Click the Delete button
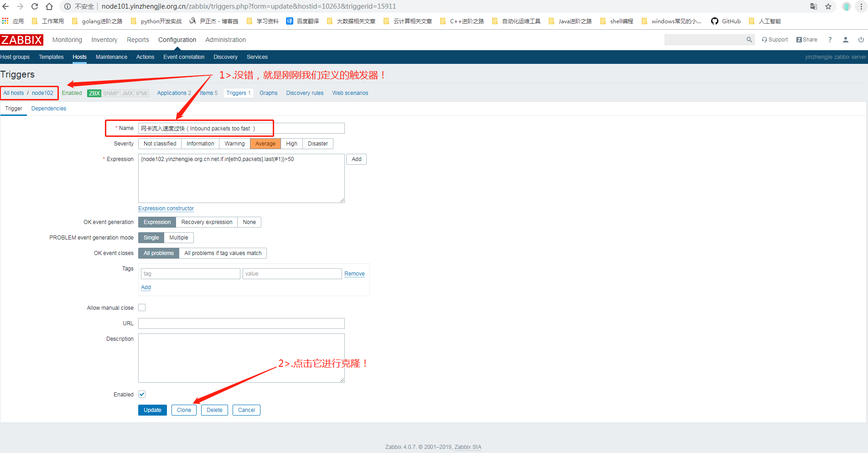This screenshot has height=453, width=868. click(x=214, y=410)
